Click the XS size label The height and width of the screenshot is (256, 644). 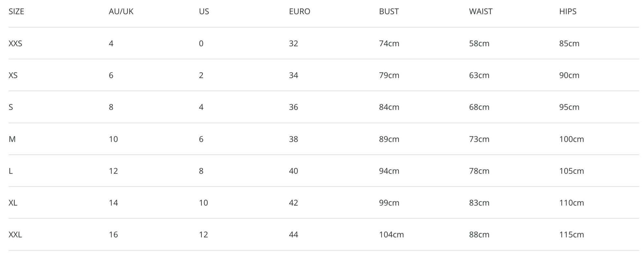click(x=13, y=75)
